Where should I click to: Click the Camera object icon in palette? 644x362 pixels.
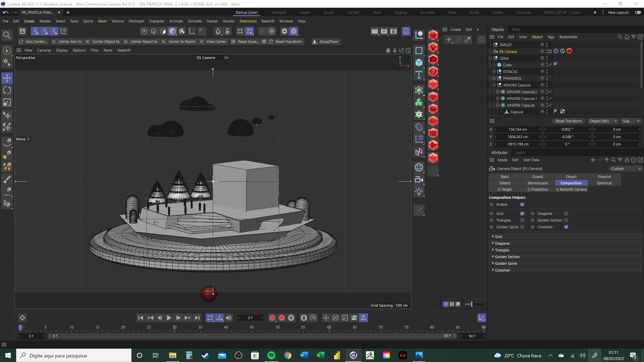(419, 180)
